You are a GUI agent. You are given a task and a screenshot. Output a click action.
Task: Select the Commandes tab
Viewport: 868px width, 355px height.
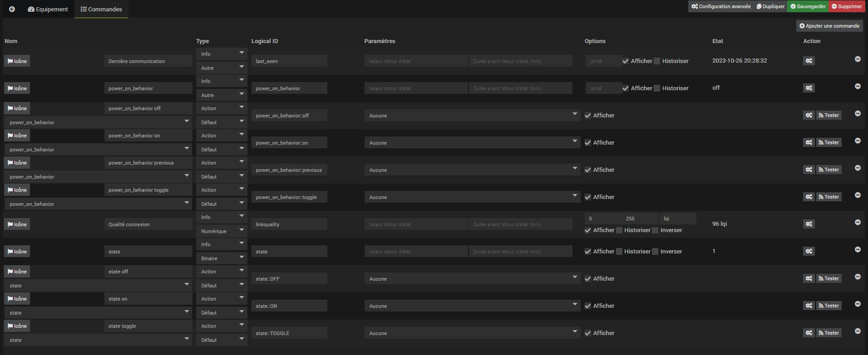[x=101, y=9]
